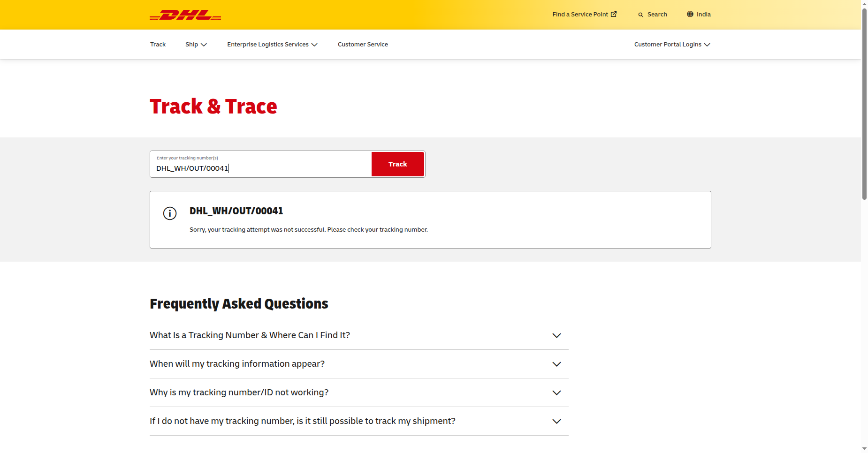Screen dimensions: 868x453
Task: Expand 'What Is a Tracking Number' FAQ
Action: point(359,335)
